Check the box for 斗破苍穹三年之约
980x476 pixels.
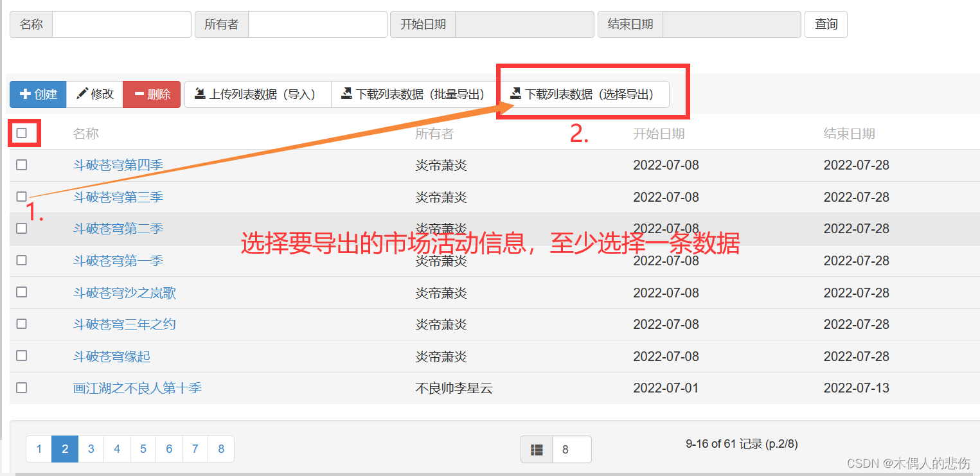(x=22, y=324)
